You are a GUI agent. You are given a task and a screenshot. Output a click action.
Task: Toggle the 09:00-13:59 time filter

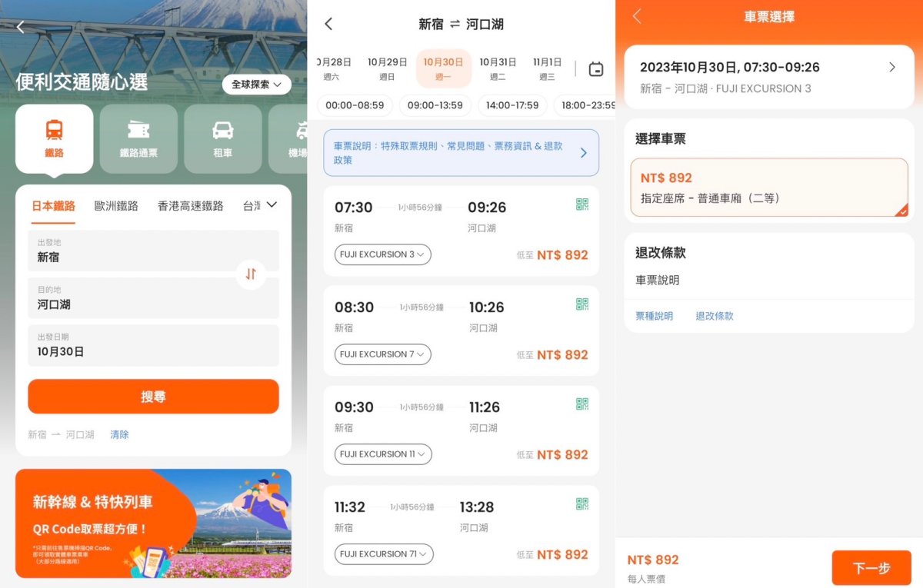pos(435,105)
